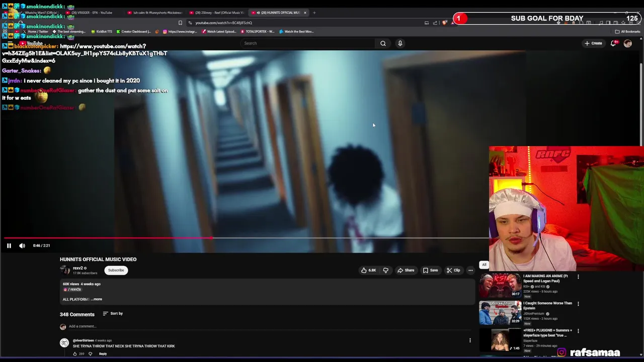Viewport: 644px width, 362px height.
Task: Open the I Caught Someone Worse Than Epstein thumbnail
Action: click(x=500, y=313)
